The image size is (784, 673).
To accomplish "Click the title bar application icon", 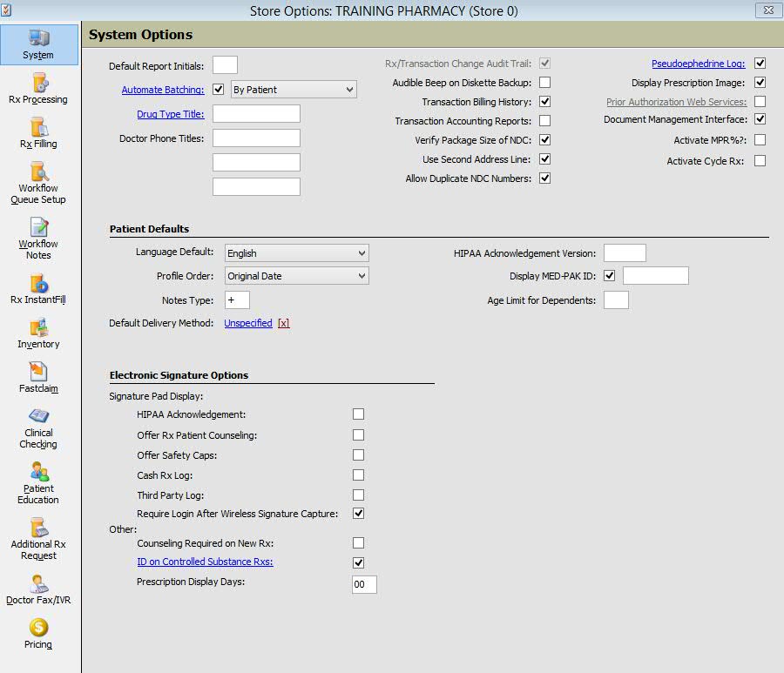I will [6, 10].
